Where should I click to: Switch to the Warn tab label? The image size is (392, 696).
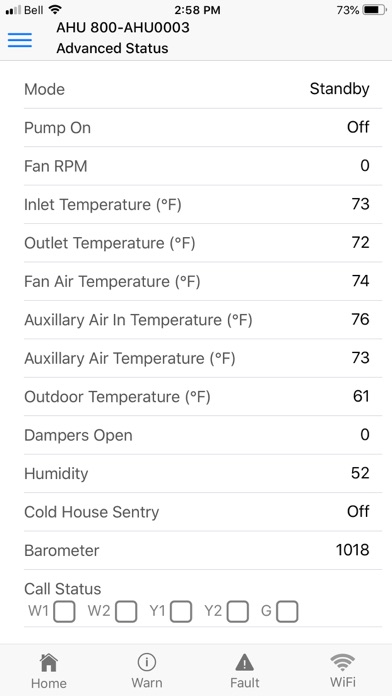(147, 682)
